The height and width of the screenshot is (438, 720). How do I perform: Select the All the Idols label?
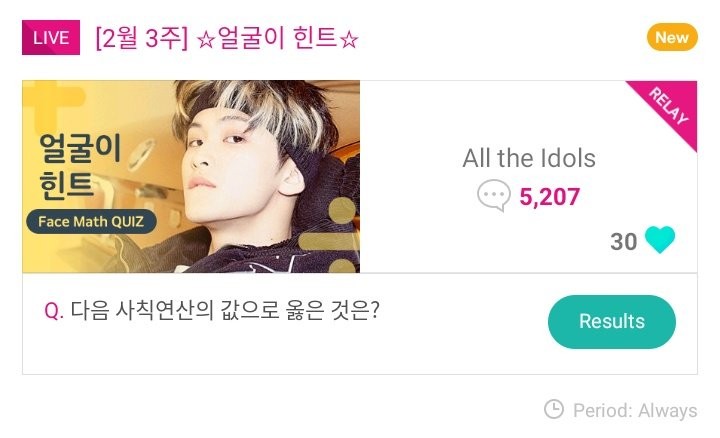(x=529, y=158)
